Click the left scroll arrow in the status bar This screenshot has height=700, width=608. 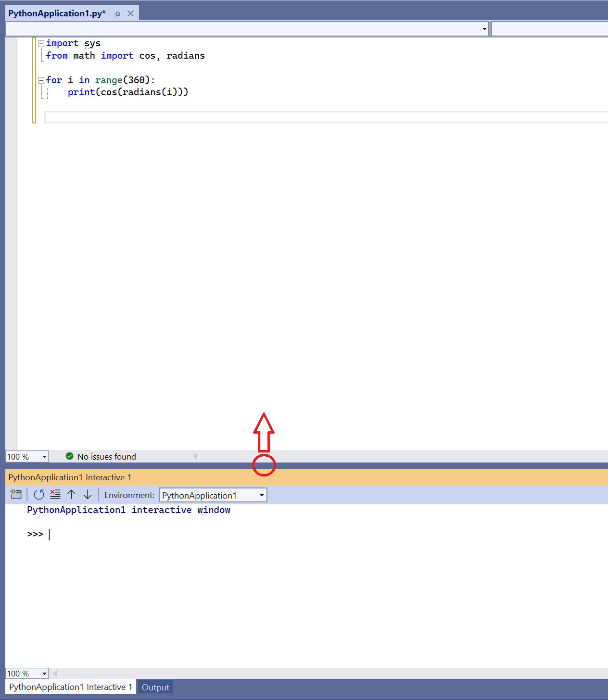(x=194, y=456)
